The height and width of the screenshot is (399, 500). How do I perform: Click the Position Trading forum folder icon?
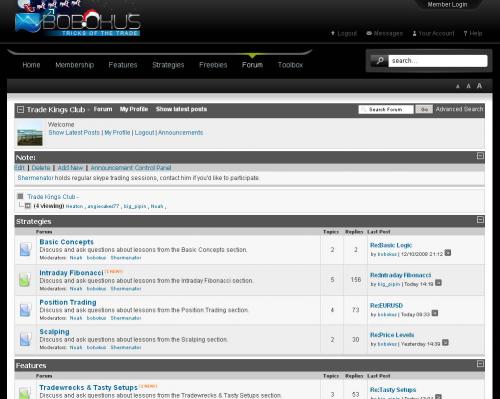(25, 310)
